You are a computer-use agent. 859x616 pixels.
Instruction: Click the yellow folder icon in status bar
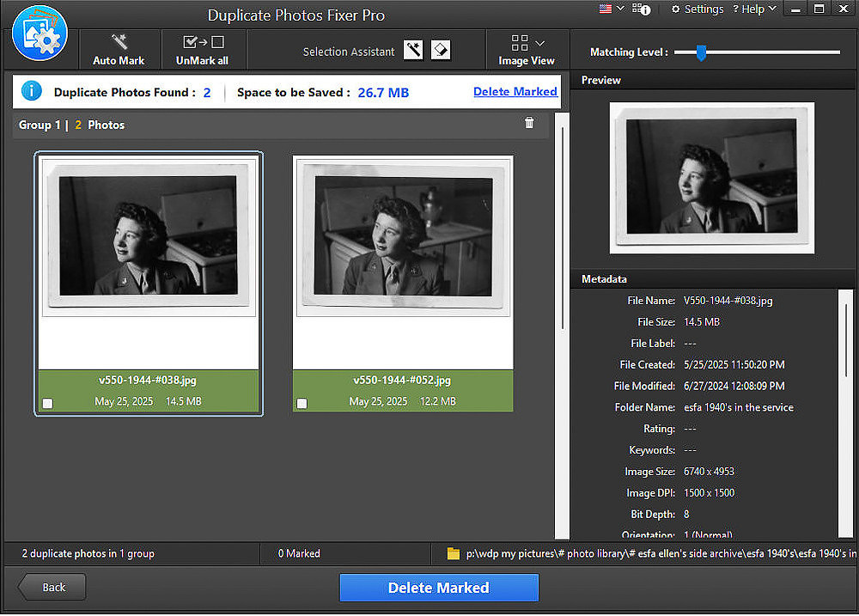pos(453,553)
